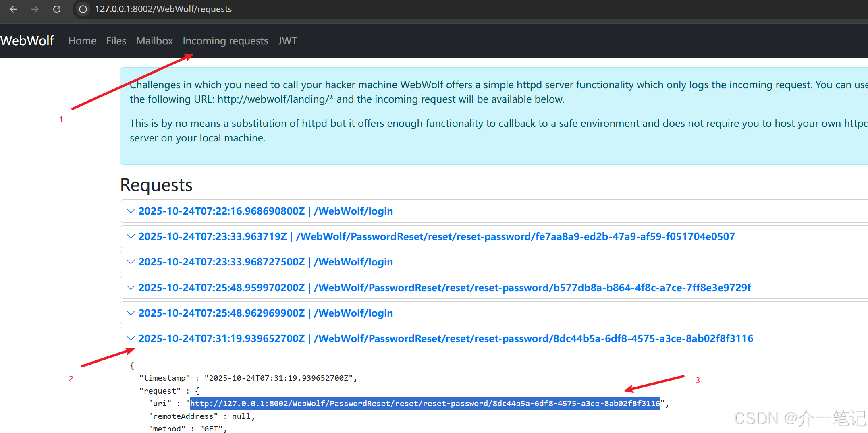This screenshot has height=433, width=868.
Task: Expand chevron of the 07:25:48.962 login request
Action: 130,313
